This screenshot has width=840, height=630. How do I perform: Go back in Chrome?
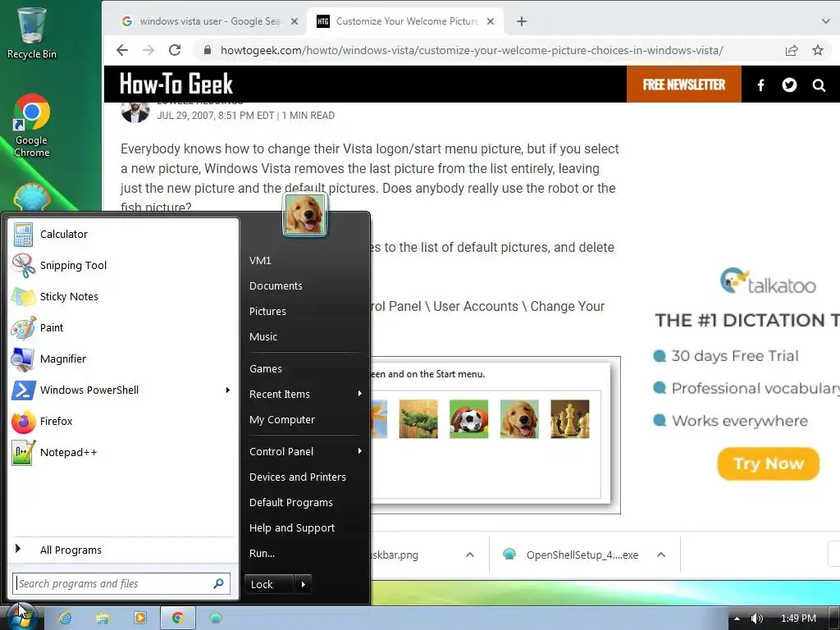tap(122, 50)
